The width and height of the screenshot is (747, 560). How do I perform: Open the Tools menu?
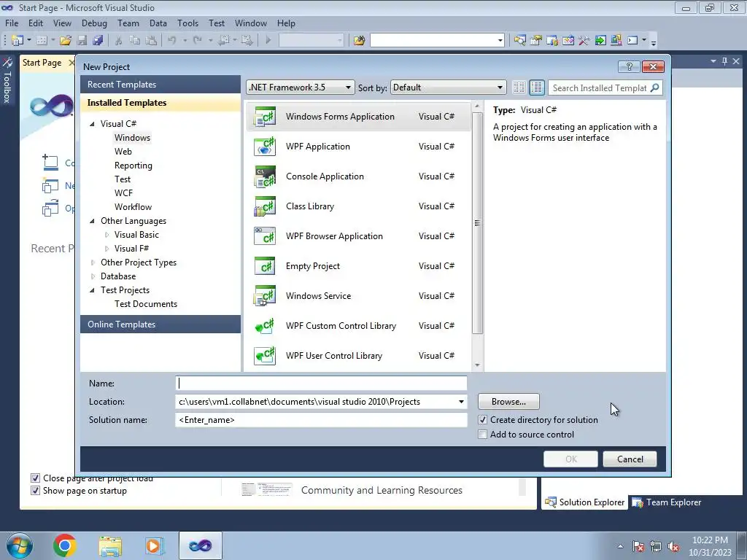tap(187, 23)
